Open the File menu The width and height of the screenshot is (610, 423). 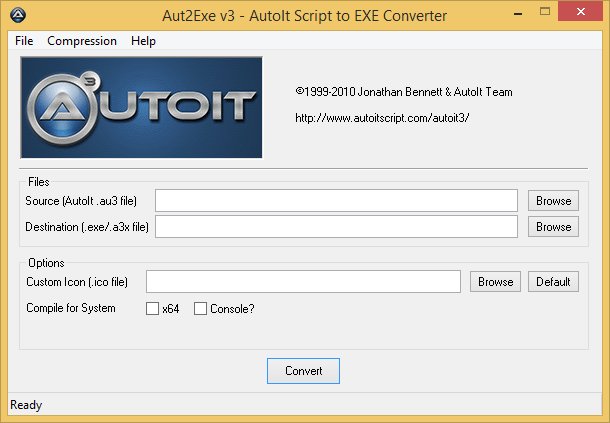[24, 41]
